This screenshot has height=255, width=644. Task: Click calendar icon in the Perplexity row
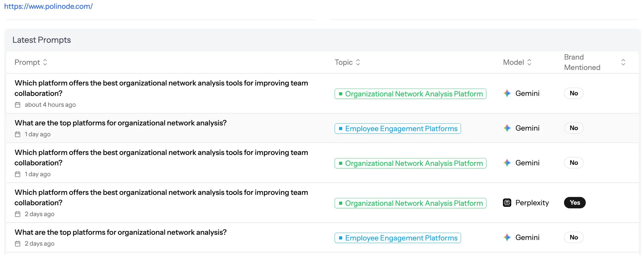click(18, 214)
